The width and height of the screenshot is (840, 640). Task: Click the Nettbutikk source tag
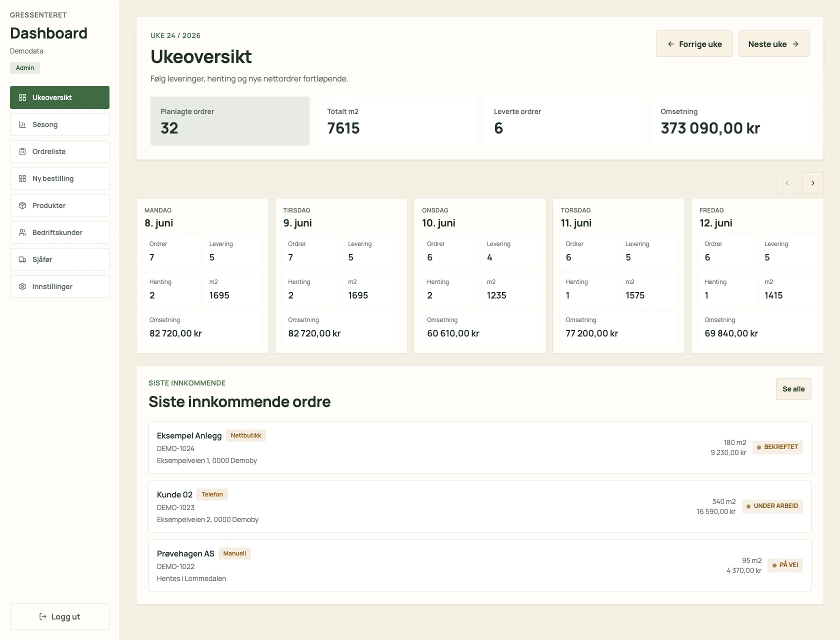[246, 435]
